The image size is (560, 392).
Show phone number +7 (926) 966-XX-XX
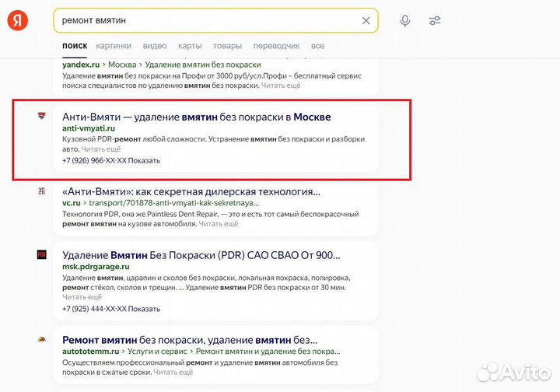[111, 160]
